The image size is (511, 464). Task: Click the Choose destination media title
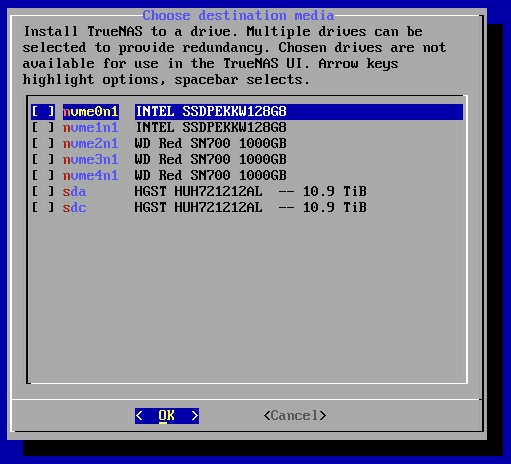pos(238,16)
